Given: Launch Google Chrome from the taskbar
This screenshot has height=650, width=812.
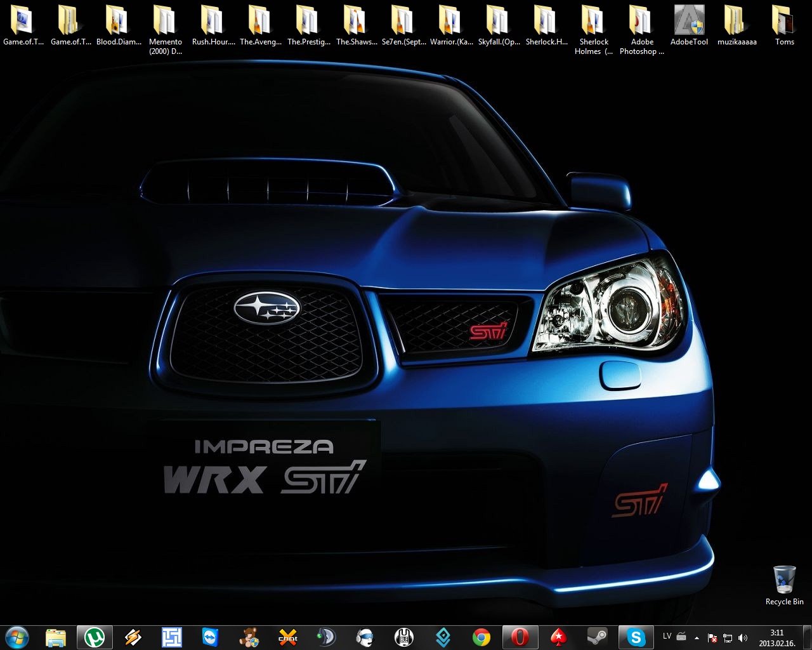Looking at the screenshot, I should click(481, 637).
